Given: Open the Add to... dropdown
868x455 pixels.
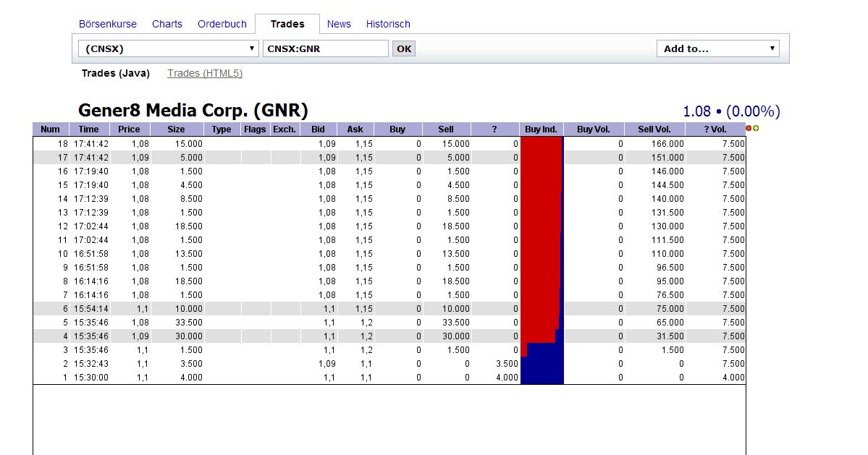Looking at the screenshot, I should (x=718, y=48).
